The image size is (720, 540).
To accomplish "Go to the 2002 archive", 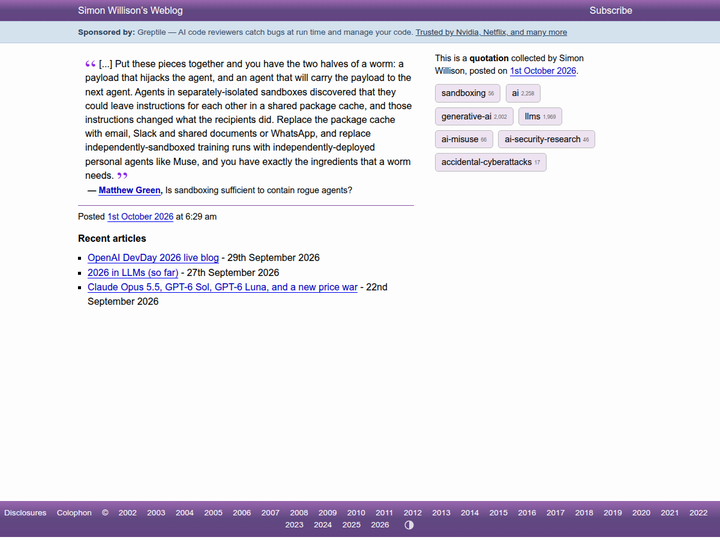I will (127, 513).
